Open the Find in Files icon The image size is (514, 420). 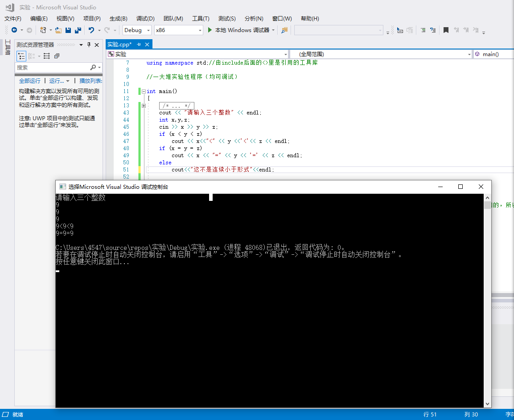(284, 30)
